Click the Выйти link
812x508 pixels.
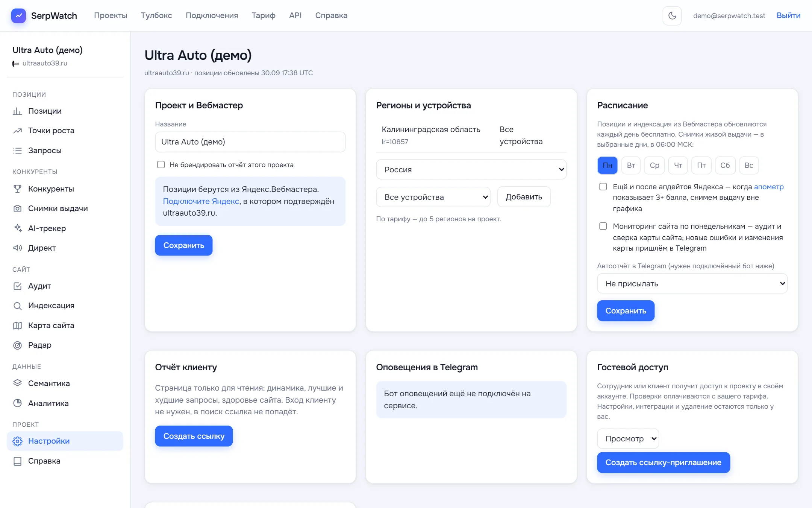[x=789, y=15]
